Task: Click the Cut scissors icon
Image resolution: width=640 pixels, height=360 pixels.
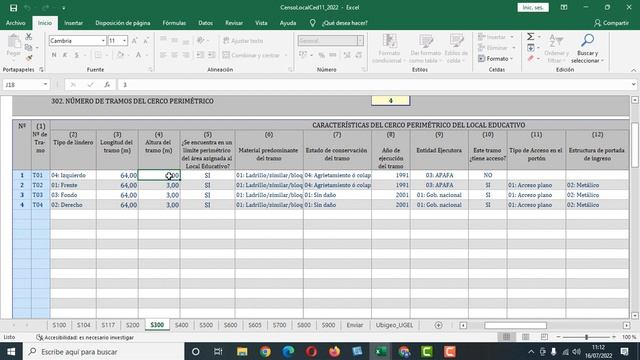Action: coord(29,37)
